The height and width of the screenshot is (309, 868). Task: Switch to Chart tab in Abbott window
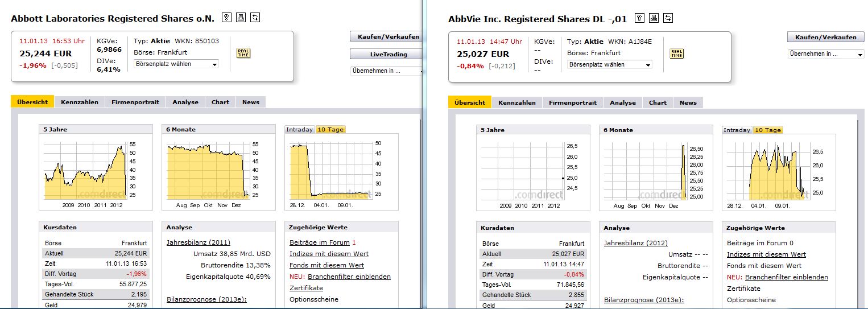[220, 102]
